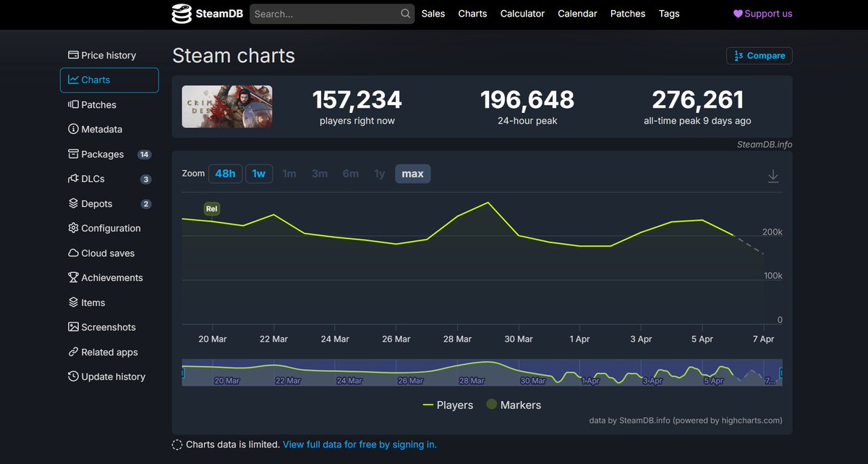
Task: Open the Tags navigation item
Action: pos(669,14)
